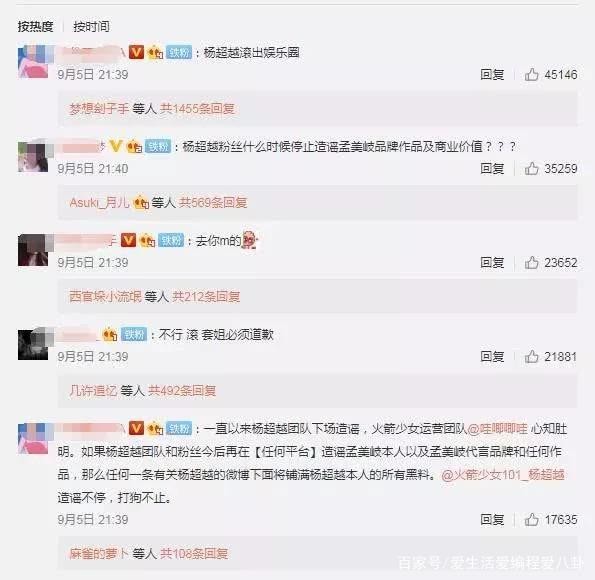Expand the 共1455条回复 reply thread
Screen dimensions: 595x580
point(197,109)
